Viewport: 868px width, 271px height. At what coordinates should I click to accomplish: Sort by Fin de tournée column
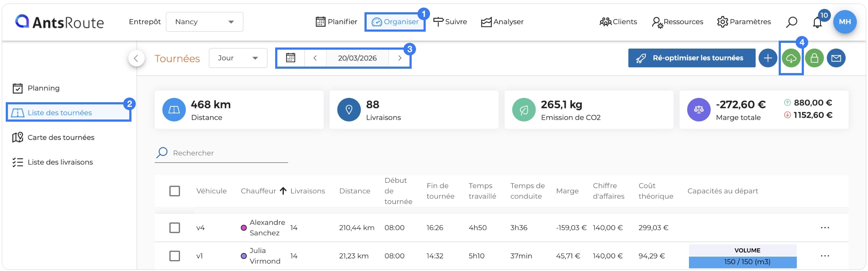pos(440,191)
